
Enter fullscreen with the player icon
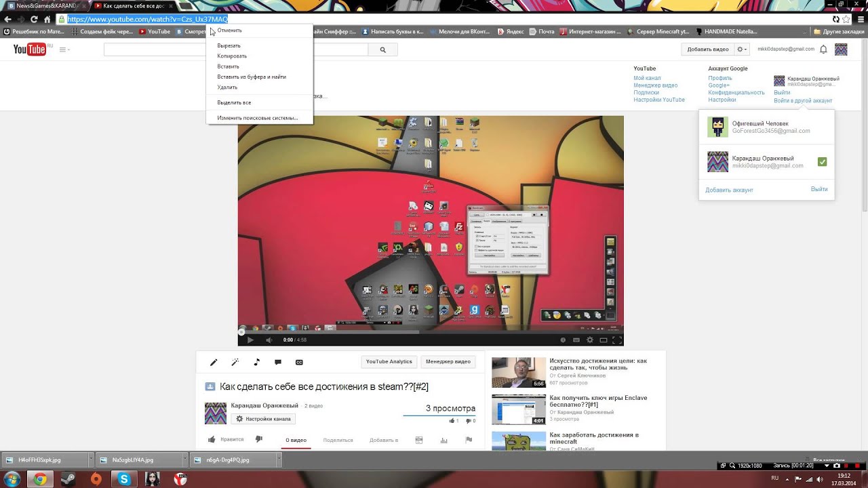(616, 340)
